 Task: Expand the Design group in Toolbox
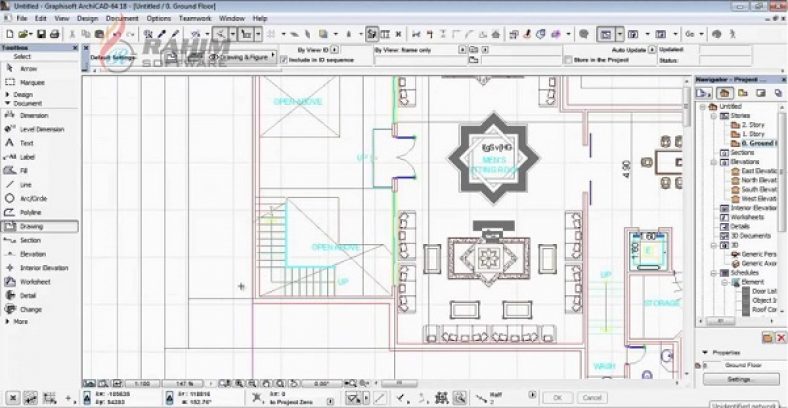(x=8, y=94)
